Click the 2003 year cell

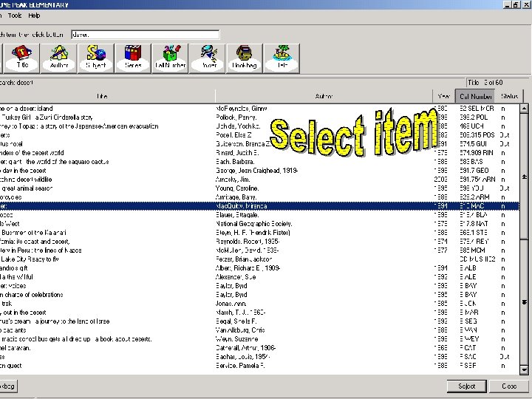[x=440, y=179]
